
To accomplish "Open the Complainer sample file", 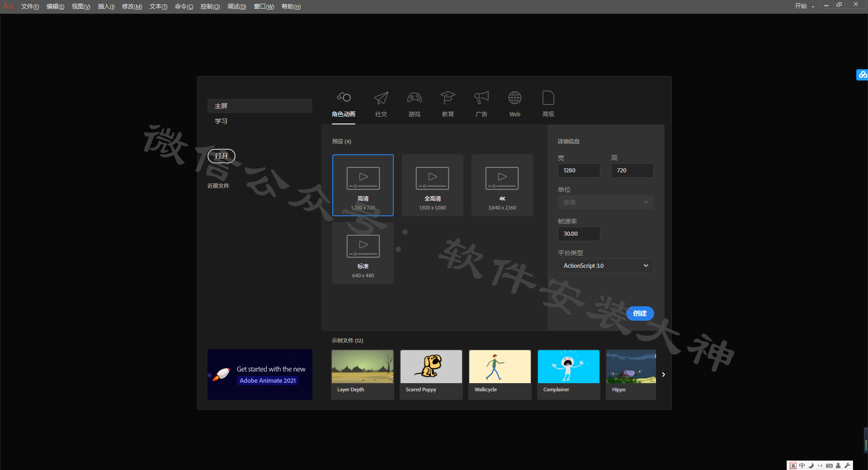I will click(569, 375).
